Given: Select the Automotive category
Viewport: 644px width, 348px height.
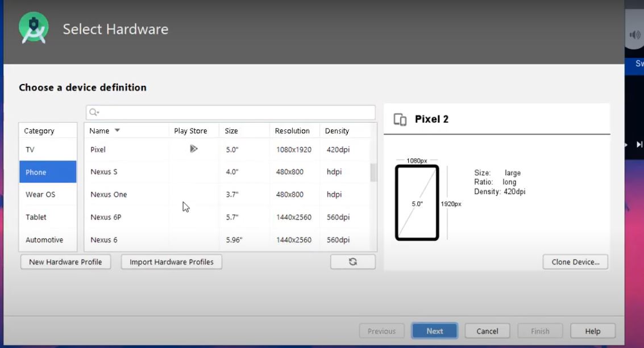Looking at the screenshot, I should click(48, 240).
